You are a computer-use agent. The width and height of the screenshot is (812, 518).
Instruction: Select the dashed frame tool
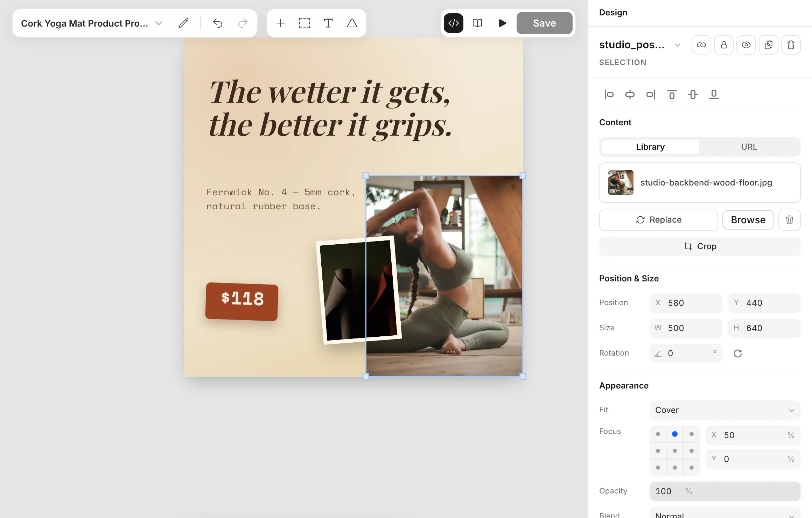(x=304, y=23)
